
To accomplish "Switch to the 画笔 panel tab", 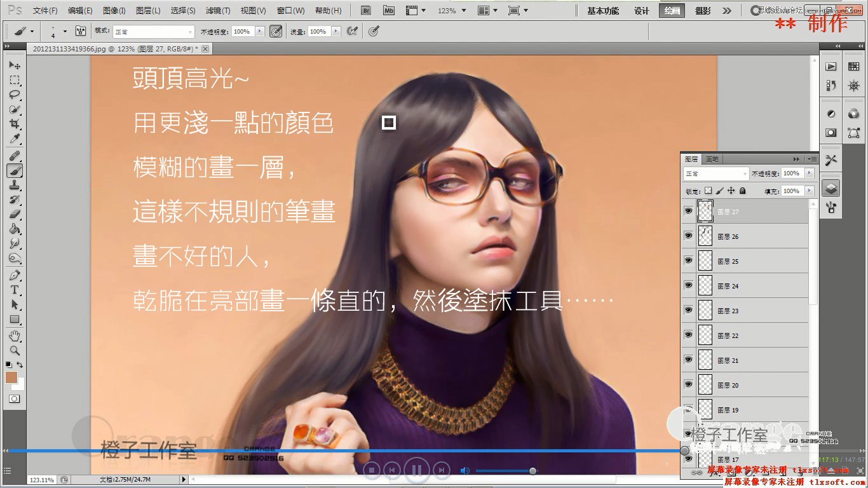I will pyautogui.click(x=712, y=159).
